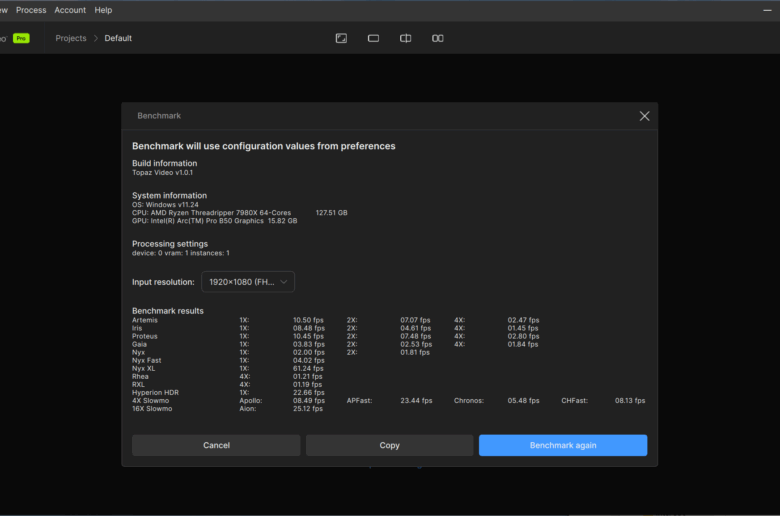Image resolution: width=780 pixels, height=516 pixels.
Task: Click the Topaz Video v1.0.1 build text
Action: tap(165, 172)
